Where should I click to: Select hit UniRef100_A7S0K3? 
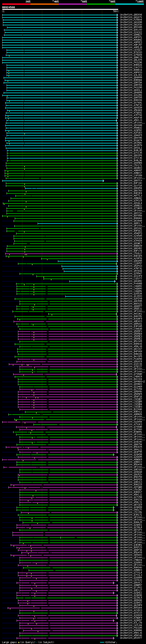131,424
